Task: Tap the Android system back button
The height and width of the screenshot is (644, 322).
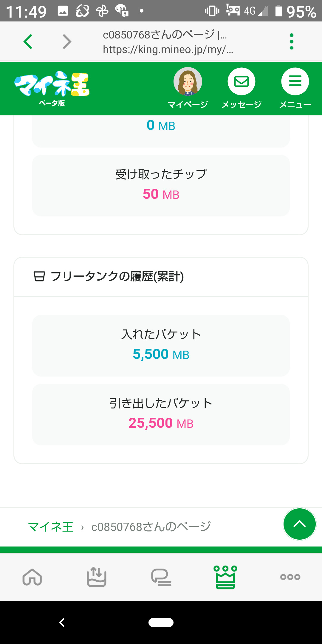Action: (62, 623)
